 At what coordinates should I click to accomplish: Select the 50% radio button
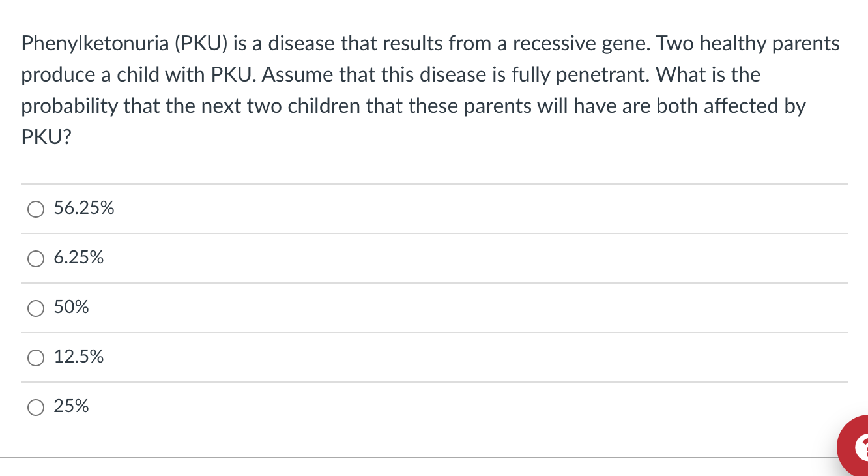(36, 308)
